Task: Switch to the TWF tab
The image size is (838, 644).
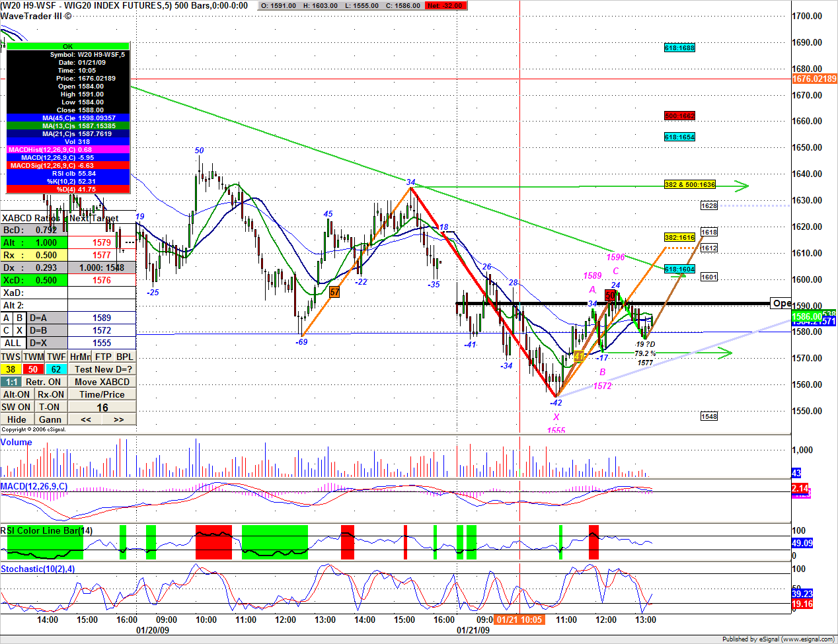Action: [x=56, y=357]
